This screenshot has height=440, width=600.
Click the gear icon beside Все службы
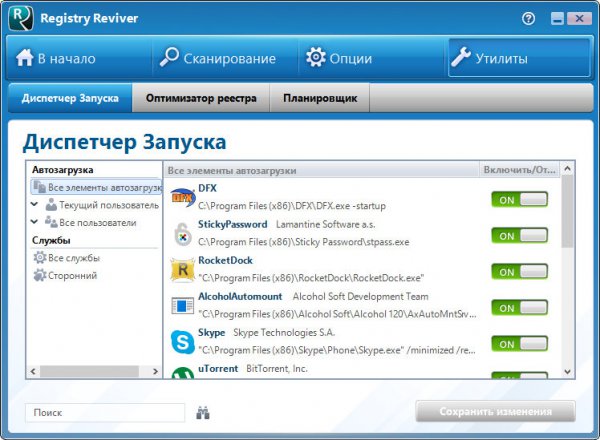(x=40, y=257)
